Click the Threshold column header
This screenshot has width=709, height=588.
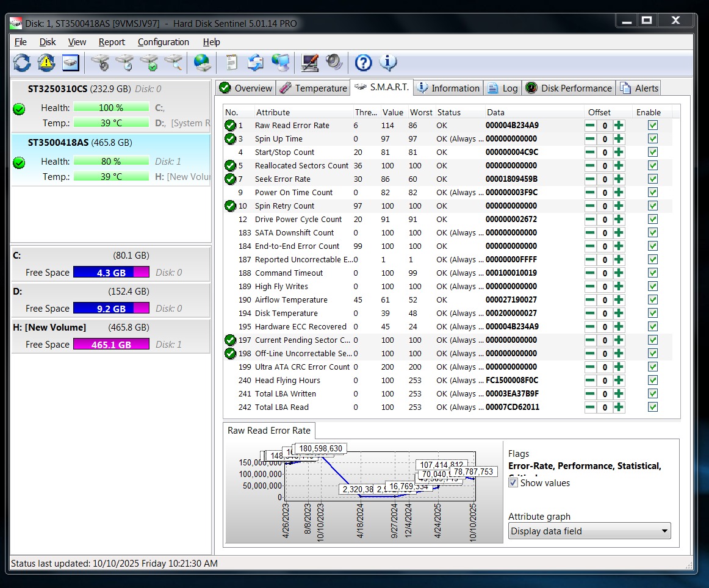(x=365, y=112)
